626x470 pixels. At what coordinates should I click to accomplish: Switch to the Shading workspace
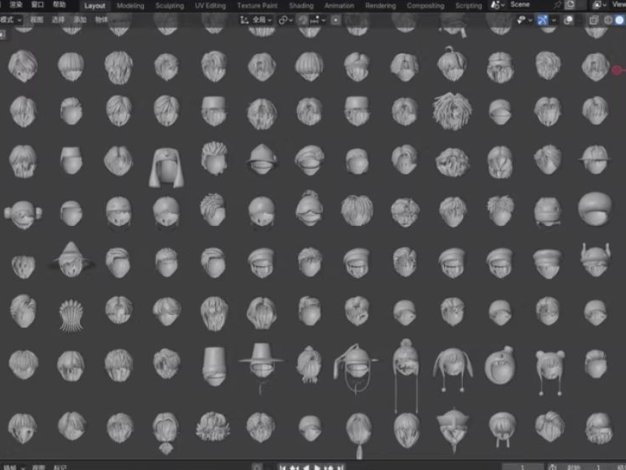click(x=300, y=5)
